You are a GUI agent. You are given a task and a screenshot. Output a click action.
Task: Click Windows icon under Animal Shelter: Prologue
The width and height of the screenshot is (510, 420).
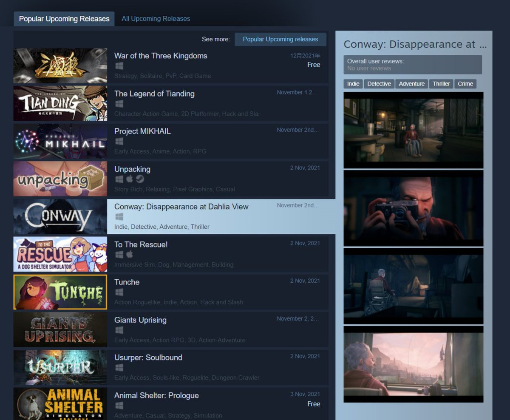tap(119, 405)
